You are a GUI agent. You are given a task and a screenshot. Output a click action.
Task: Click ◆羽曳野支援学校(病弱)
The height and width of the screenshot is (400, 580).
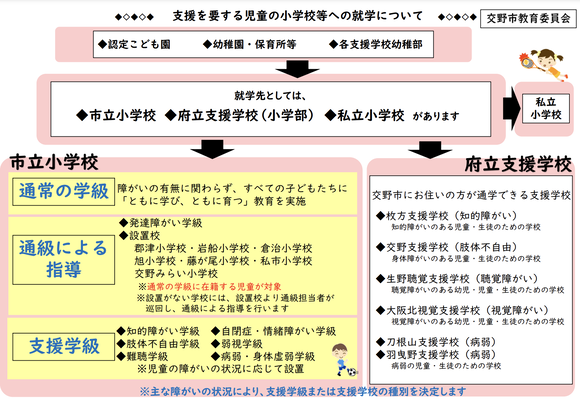tap(436, 354)
